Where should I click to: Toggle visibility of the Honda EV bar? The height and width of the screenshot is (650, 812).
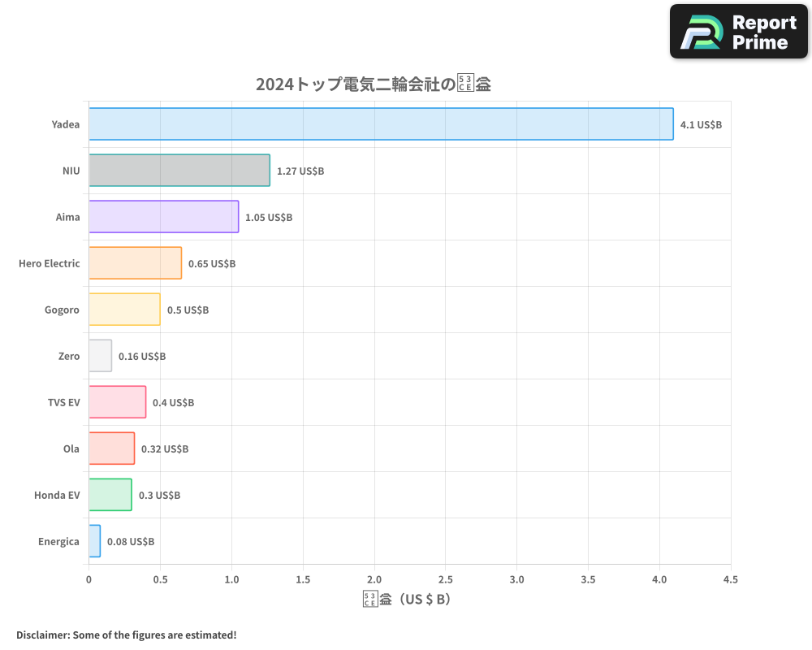pyautogui.click(x=110, y=495)
